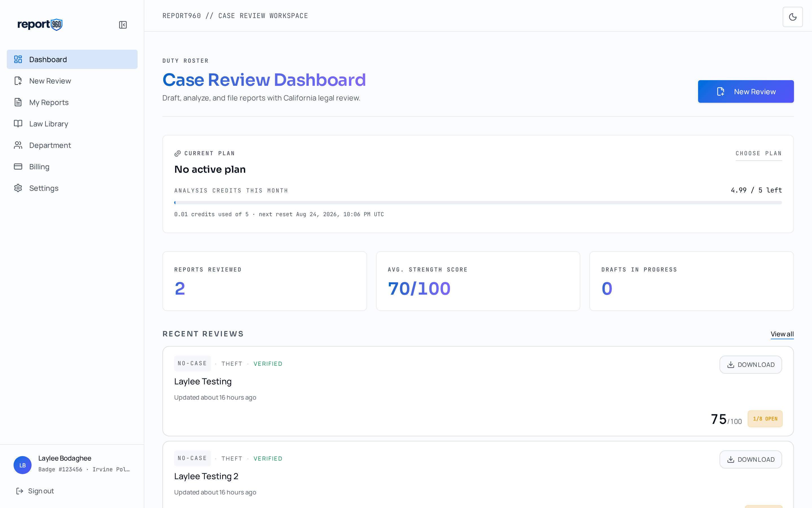Click THEFT label on Laylee Testing card
Image resolution: width=812 pixels, height=508 pixels.
(232, 364)
